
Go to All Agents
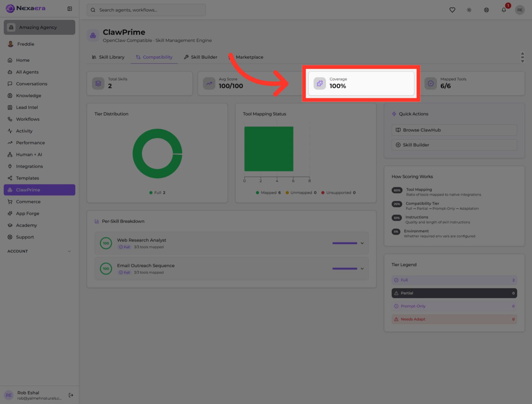(39, 72)
